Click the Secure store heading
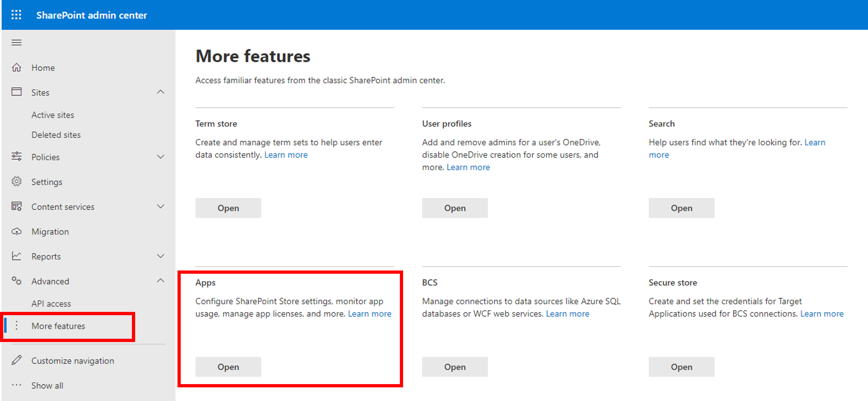Viewport: 868px width, 401px height. coord(673,282)
